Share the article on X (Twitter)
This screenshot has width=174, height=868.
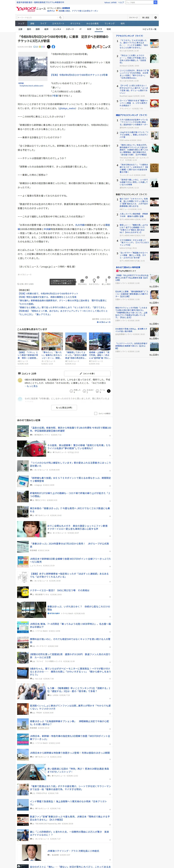click(49, 47)
